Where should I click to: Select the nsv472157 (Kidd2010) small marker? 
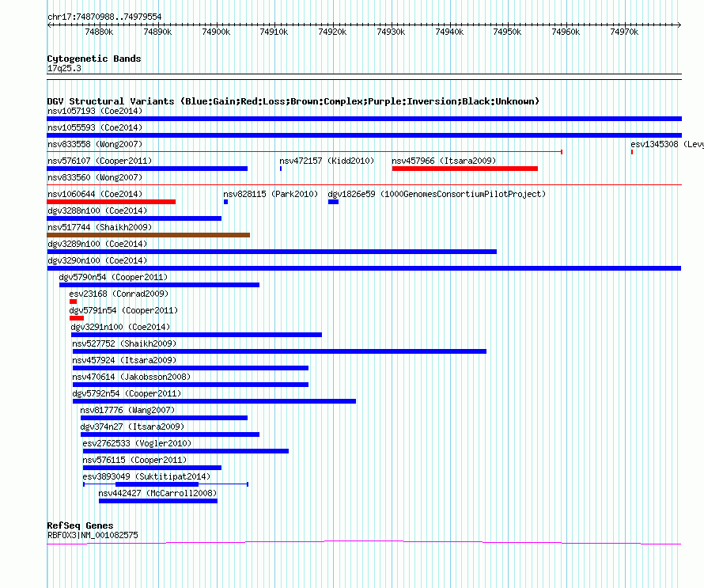(281, 169)
